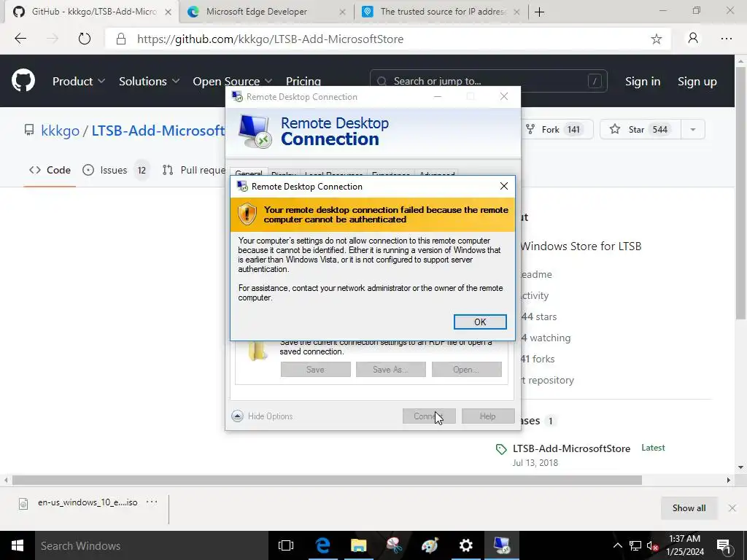This screenshot has width=747, height=560.
Task: Go back in the browser
Action: [20, 39]
